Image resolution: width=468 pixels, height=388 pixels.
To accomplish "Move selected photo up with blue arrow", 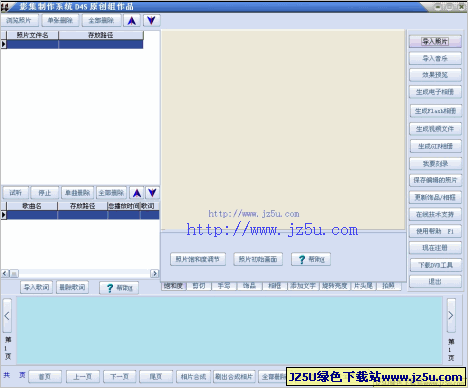I will tap(132, 20).
